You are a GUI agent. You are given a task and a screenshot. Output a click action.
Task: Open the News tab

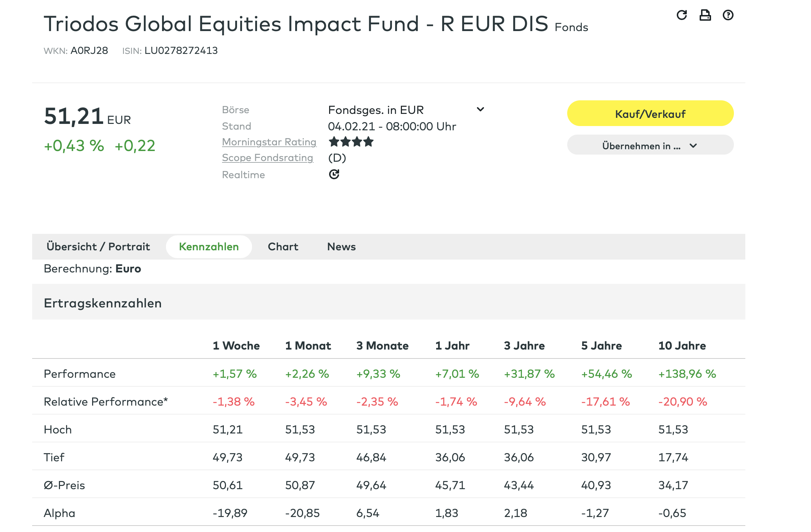click(341, 247)
